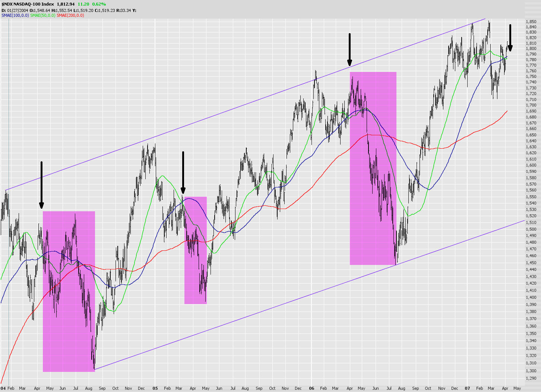Click the high value H:1,552.54

62,10
